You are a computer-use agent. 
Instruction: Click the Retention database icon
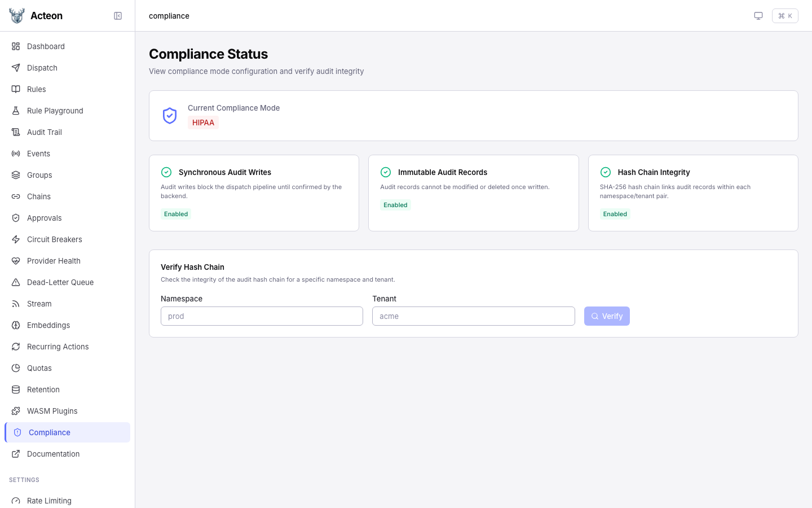(x=16, y=389)
